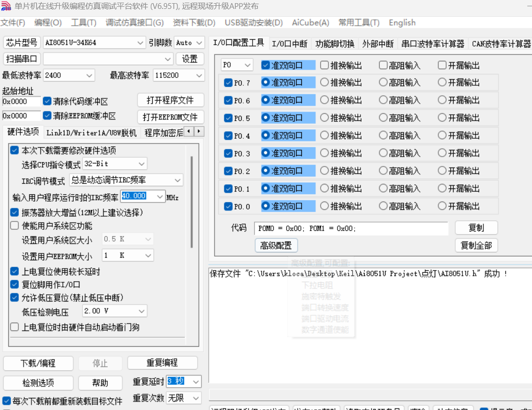The image size is (532, 410).
Task: Switch to I/O口中断 tab
Action: pyautogui.click(x=289, y=44)
